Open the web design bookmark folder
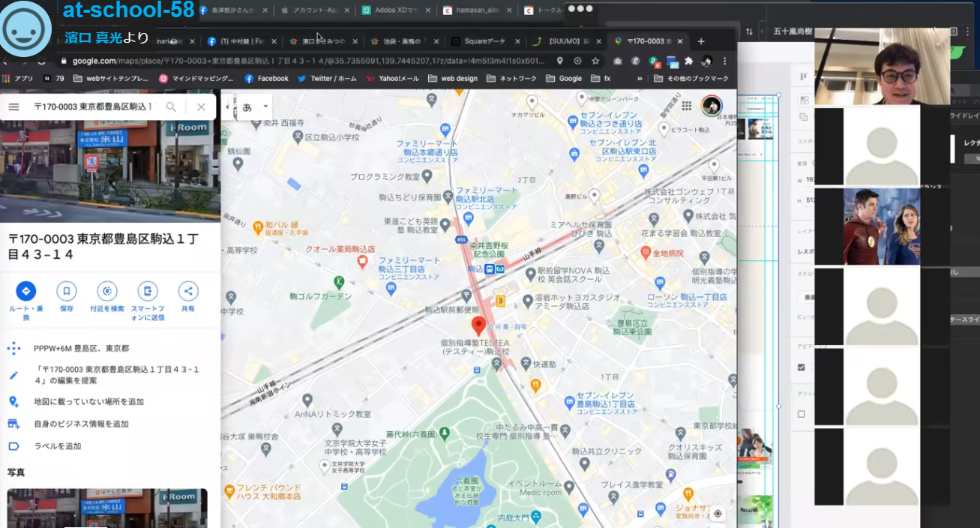 453,78
